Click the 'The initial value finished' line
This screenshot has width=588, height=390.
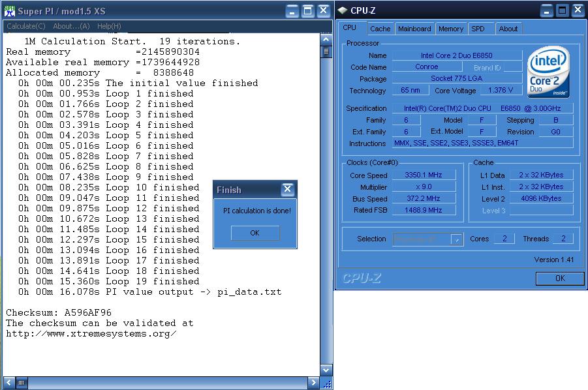coord(138,83)
